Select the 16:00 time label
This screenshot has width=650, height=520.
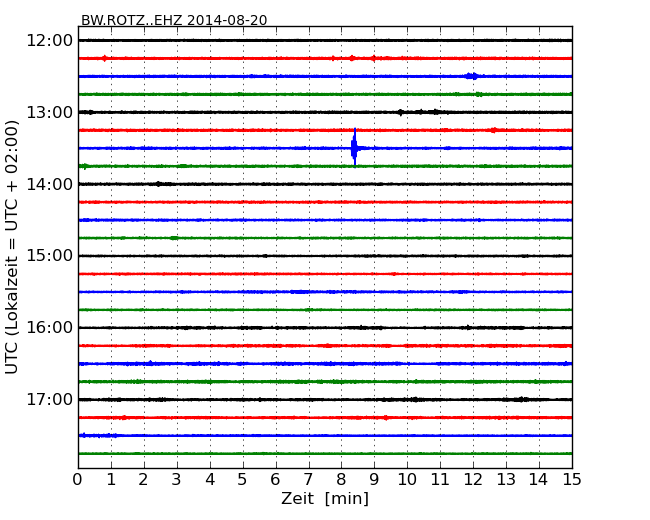(x=49, y=328)
